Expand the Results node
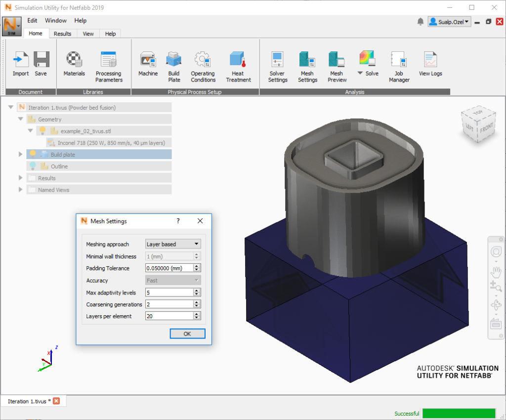This screenshot has height=420, width=506. pyautogui.click(x=20, y=178)
